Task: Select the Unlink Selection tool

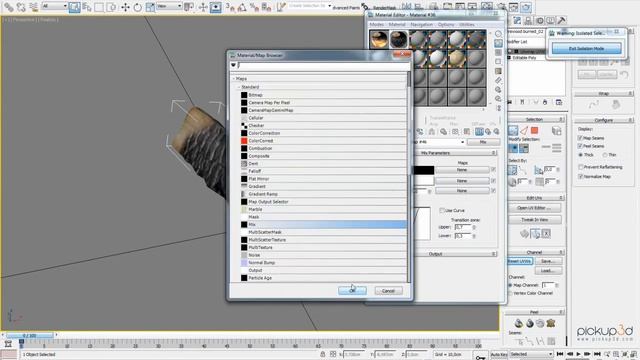Action: (21, 7)
